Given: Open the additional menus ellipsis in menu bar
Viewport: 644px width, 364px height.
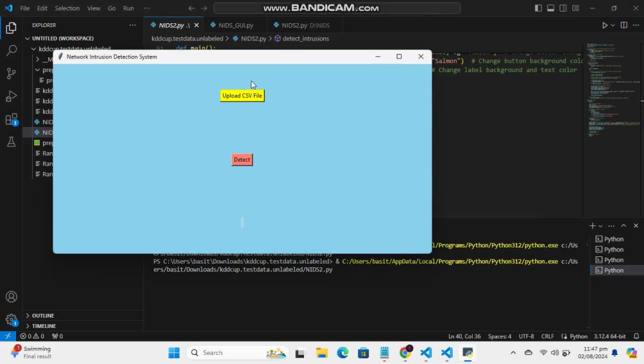Looking at the screenshot, I should click(x=147, y=8).
